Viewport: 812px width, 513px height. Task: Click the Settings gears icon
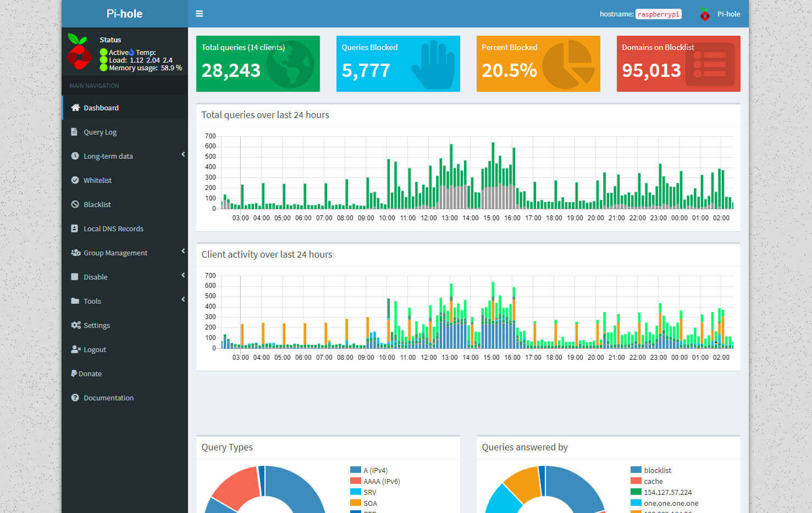(x=75, y=325)
